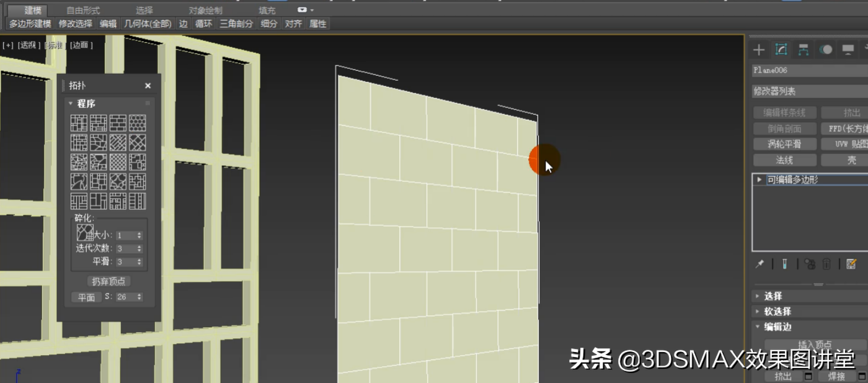Apply the Tiles topology pattern beside Wall
The height and width of the screenshot is (383, 868).
[99, 123]
